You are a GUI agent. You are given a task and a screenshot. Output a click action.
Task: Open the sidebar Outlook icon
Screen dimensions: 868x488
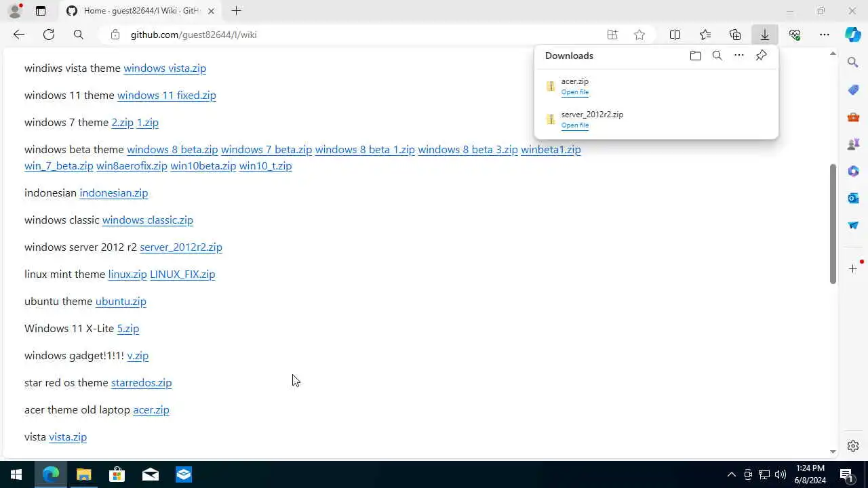(853, 198)
